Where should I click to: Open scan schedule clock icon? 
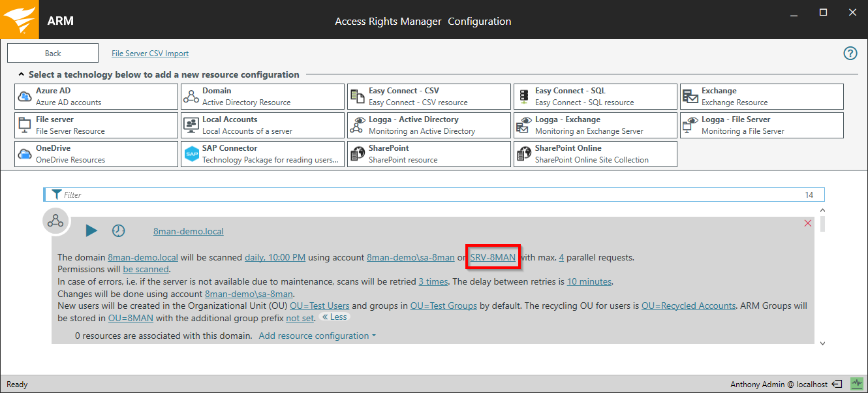[x=118, y=230]
